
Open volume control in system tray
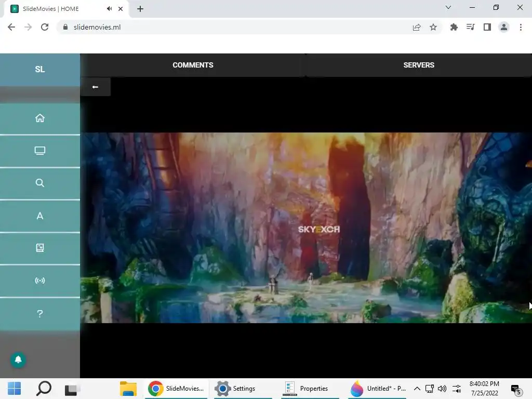tap(442, 389)
